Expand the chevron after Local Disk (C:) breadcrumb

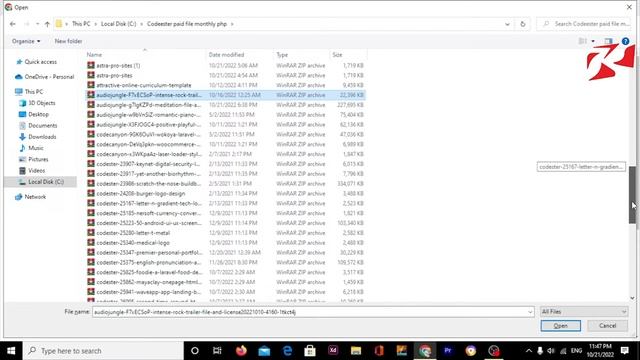point(142,24)
